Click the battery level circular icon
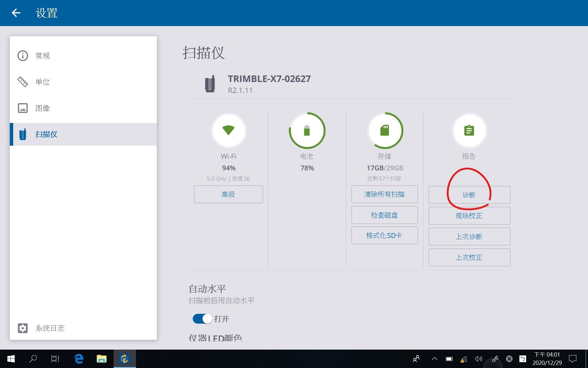Screen dimensions: 588x368 click(307, 131)
